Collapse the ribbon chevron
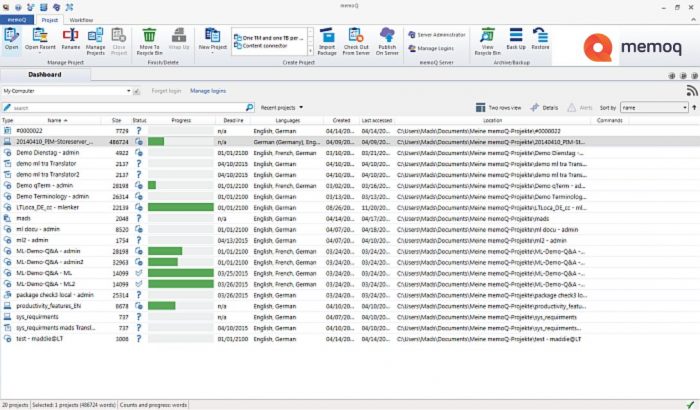The height and width of the screenshot is (410, 700). pos(693,20)
